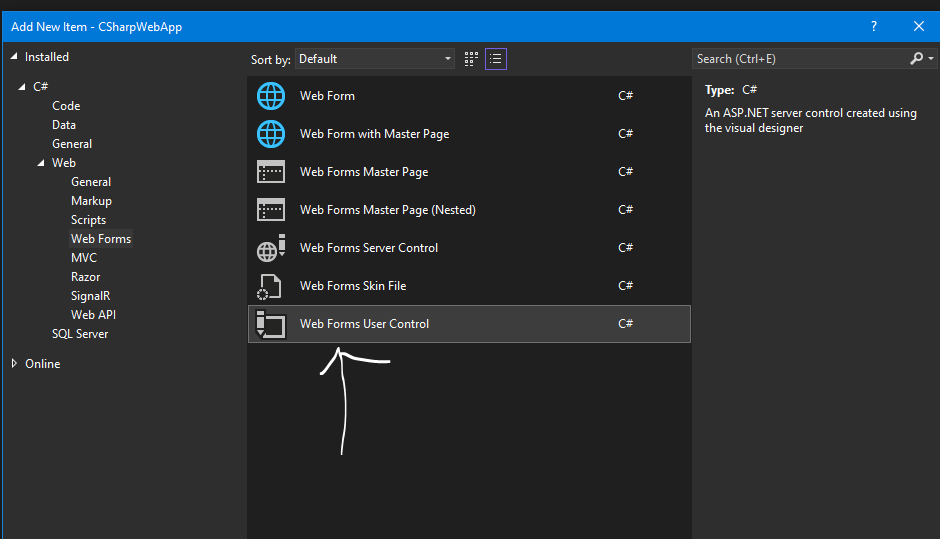Screen dimensions: 940x539
Task: Select the General category under Web
Action: click(91, 182)
